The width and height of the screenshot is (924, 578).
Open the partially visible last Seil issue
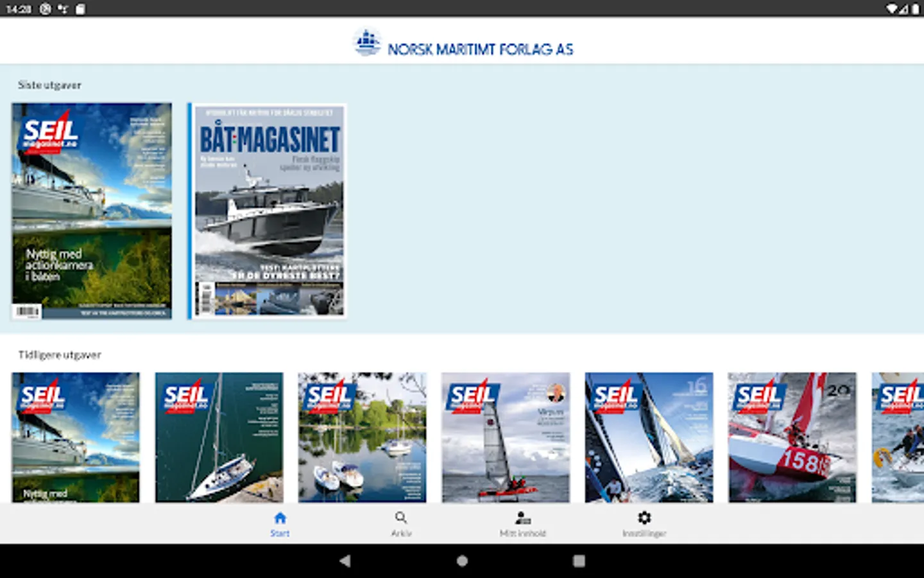coord(898,437)
